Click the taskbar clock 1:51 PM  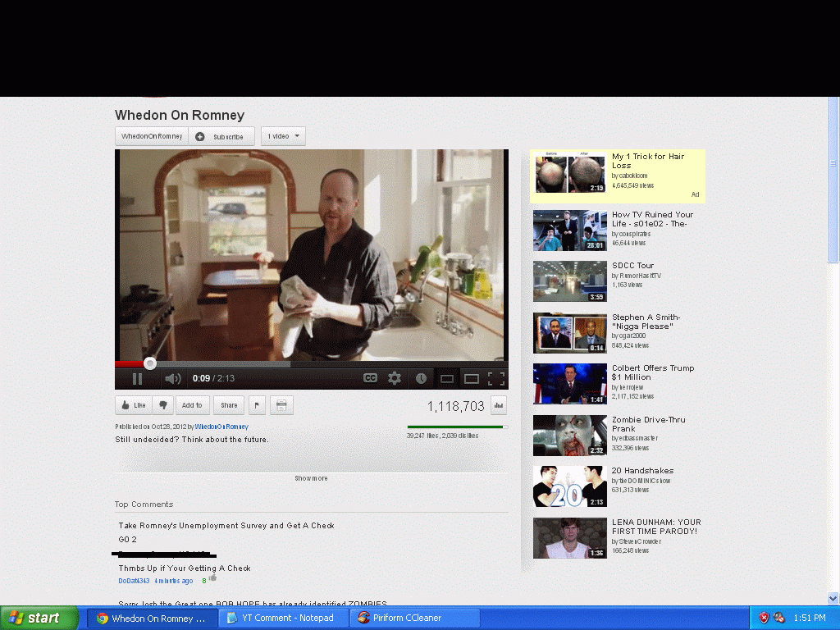810,619
